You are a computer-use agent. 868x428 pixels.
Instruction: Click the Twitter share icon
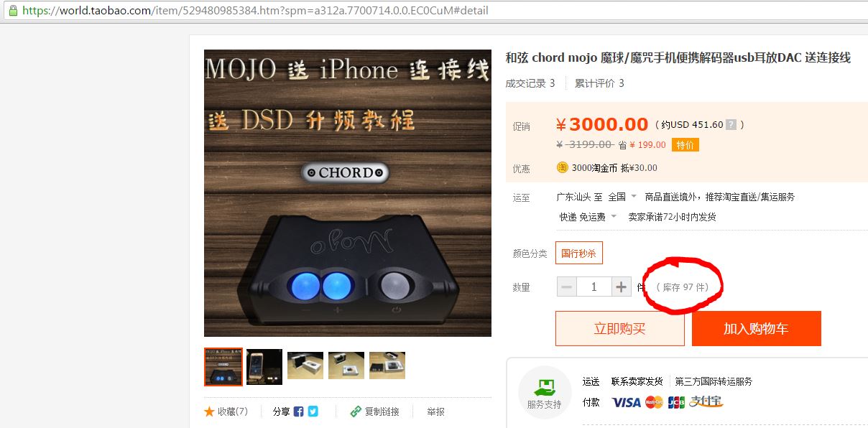coord(313,411)
